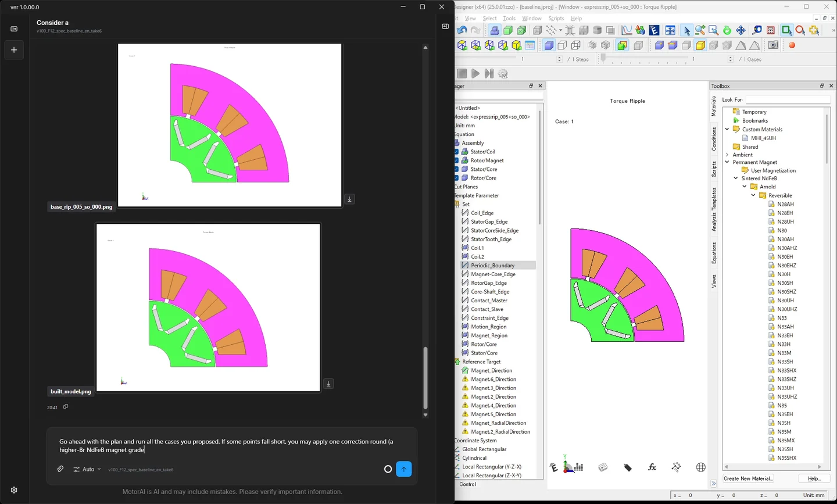Click the step-forward playback button

click(489, 73)
